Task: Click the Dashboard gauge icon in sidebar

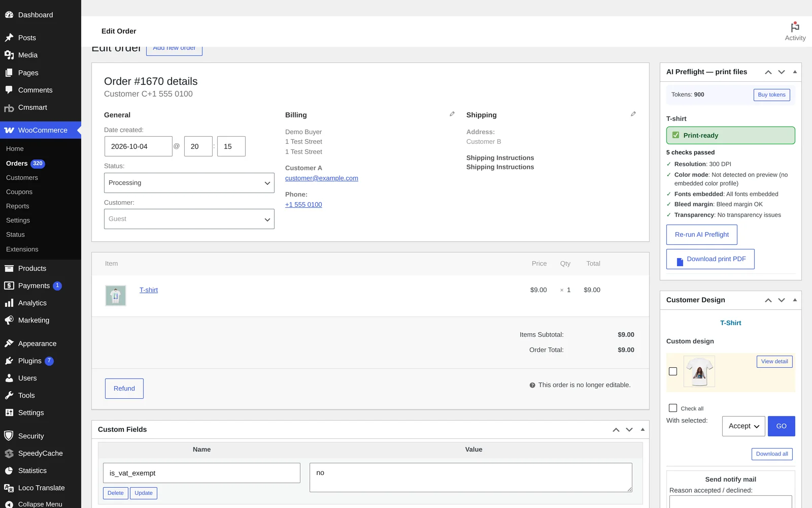Action: click(9, 15)
